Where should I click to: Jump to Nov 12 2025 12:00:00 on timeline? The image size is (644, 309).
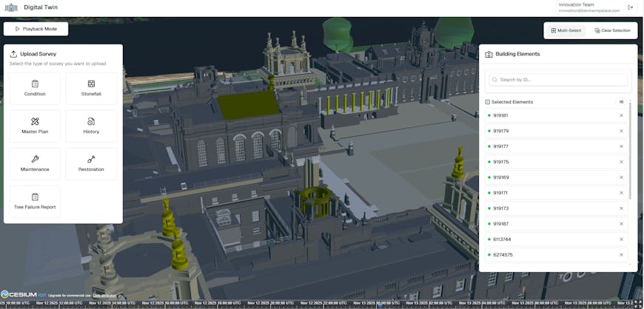(58, 304)
